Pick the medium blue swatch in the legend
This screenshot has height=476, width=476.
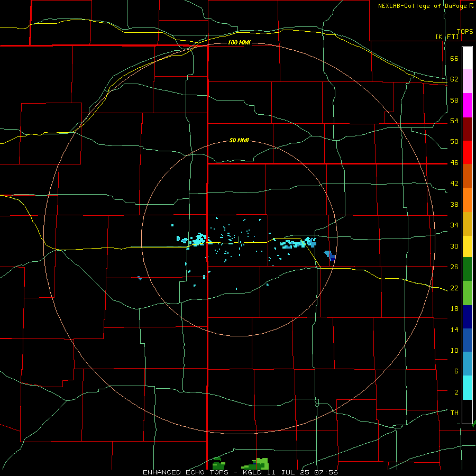(x=467, y=340)
